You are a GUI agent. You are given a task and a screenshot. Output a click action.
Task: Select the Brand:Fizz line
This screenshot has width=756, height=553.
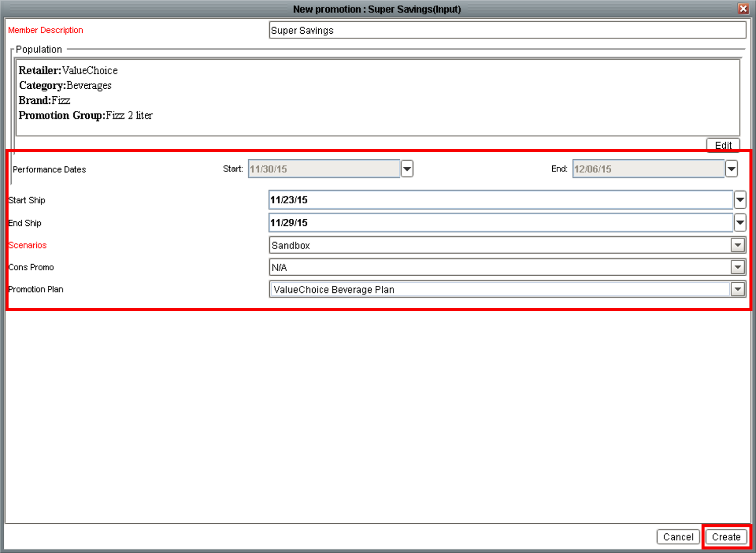pyautogui.click(x=44, y=100)
